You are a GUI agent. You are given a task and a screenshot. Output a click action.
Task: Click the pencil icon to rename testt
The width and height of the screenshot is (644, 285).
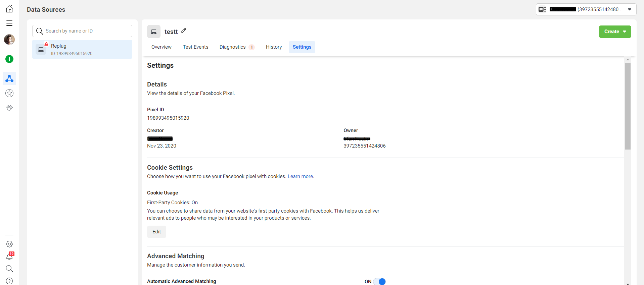coord(183,31)
